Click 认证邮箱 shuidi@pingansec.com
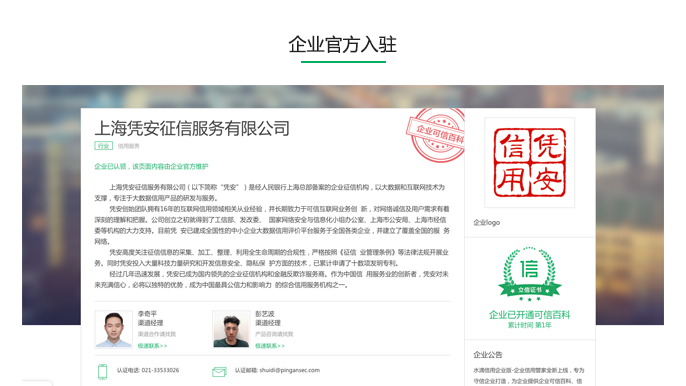The width and height of the screenshot is (686, 386). pyautogui.click(x=277, y=370)
